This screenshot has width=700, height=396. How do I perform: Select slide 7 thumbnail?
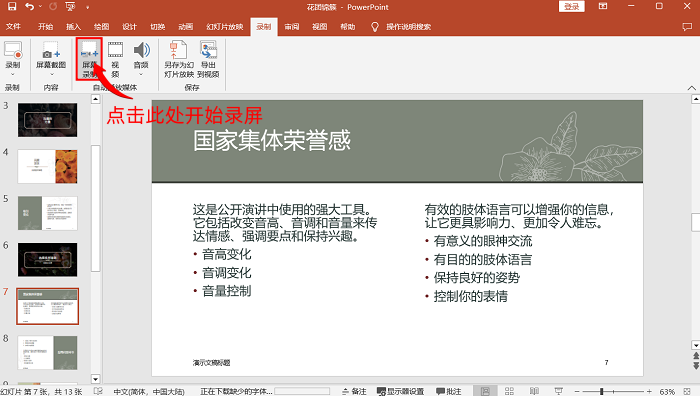[47, 306]
